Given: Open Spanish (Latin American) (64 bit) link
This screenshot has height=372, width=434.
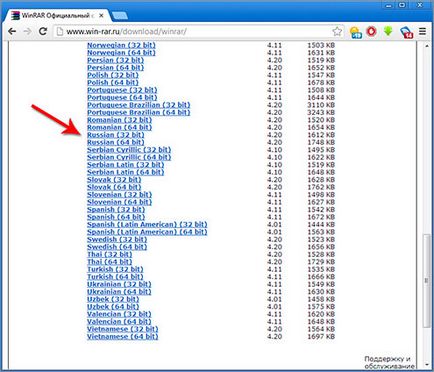Looking at the screenshot, I should click(x=147, y=232).
